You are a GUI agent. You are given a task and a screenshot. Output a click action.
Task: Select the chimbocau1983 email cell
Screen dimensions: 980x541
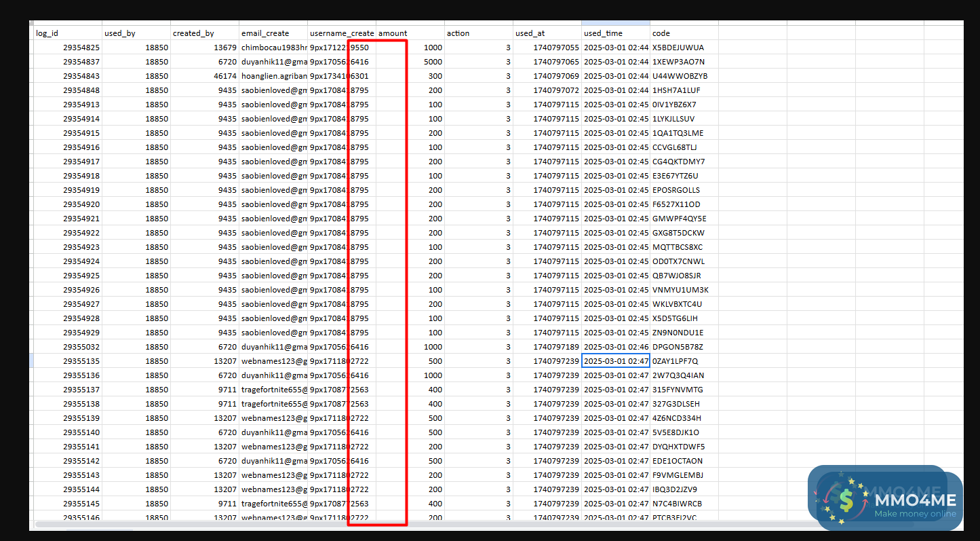pyautogui.click(x=273, y=48)
